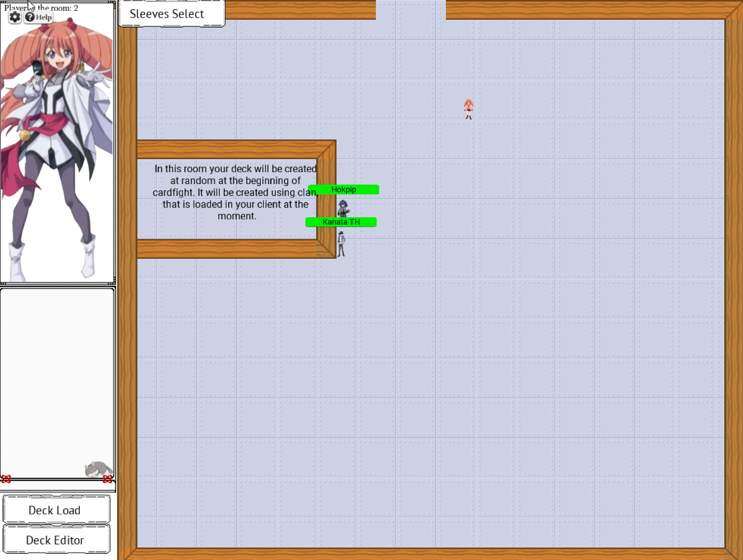The image size is (743, 560).
Task: Click the sleeping gray cat icon
Action: pyautogui.click(x=98, y=469)
